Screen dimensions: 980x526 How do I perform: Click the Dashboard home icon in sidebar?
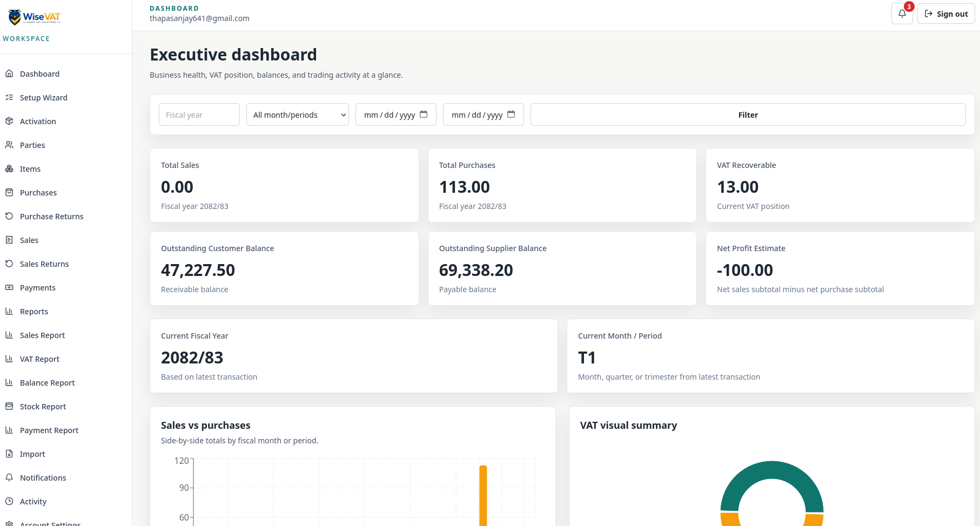(9, 73)
